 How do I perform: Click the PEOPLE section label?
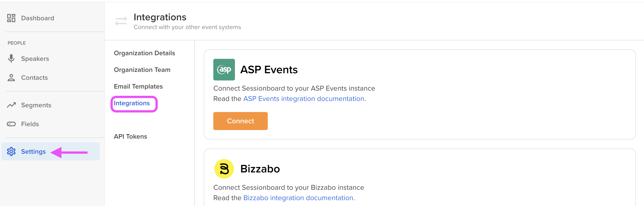[x=16, y=43]
